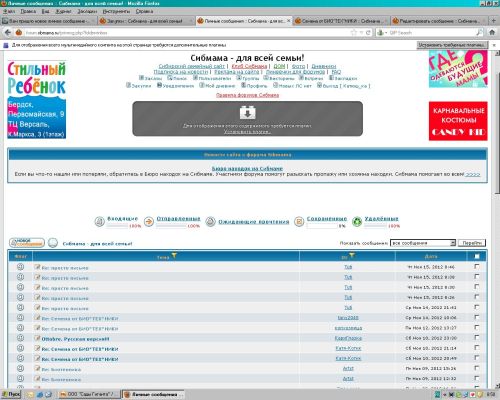Open the Файл menu
Viewport: 500px width, 400px height.
tap(9, 11)
